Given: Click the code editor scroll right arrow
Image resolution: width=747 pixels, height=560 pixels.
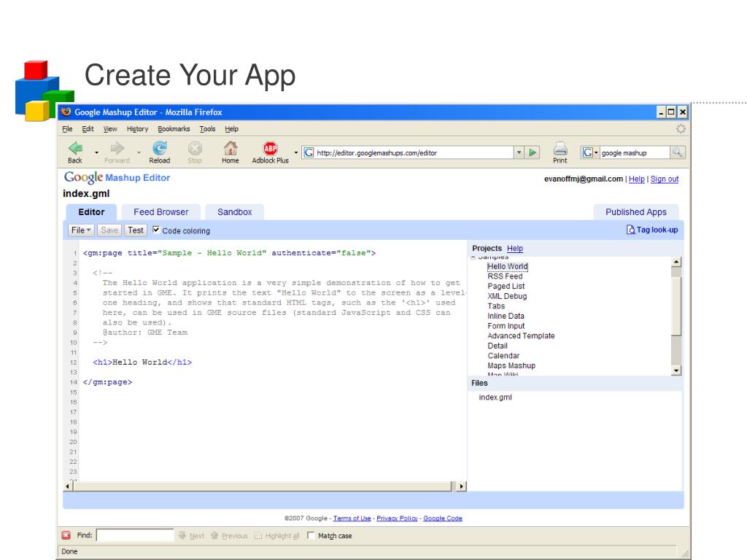Looking at the screenshot, I should tap(461, 486).
